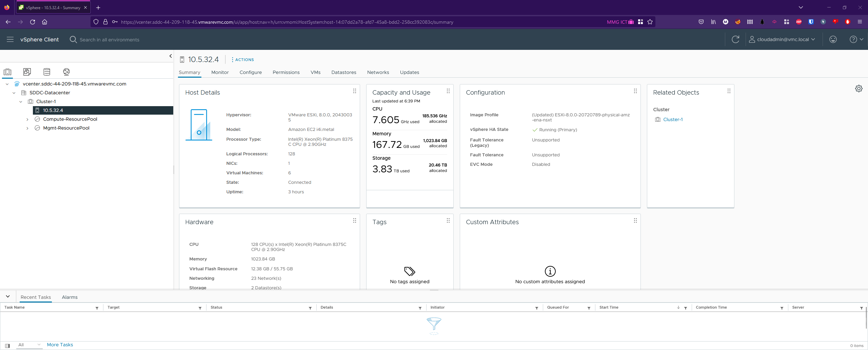The image size is (868, 350).
Task: Refresh vSphere data with the refresh icon
Action: 735,39
